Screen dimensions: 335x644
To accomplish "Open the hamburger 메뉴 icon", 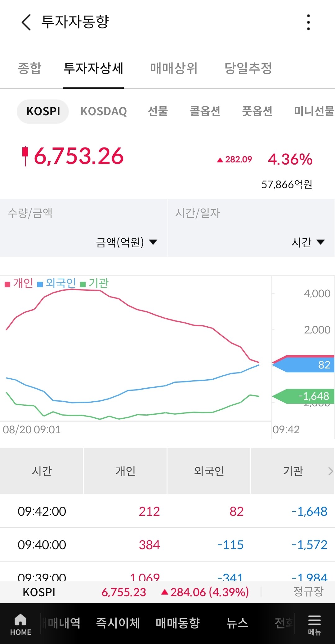I will click(x=314, y=624).
